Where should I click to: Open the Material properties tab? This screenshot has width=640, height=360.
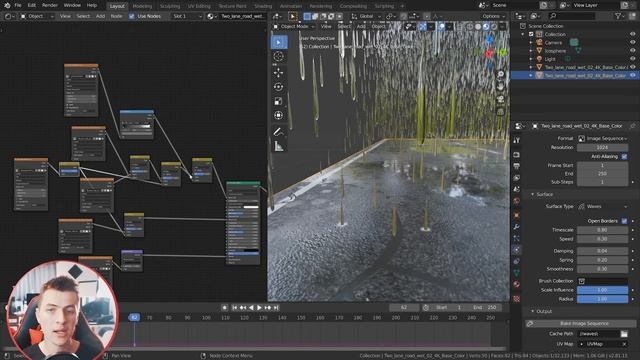516,284
